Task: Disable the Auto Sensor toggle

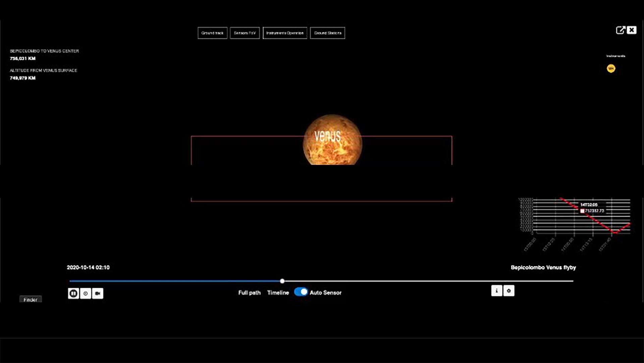Action: coord(301,292)
